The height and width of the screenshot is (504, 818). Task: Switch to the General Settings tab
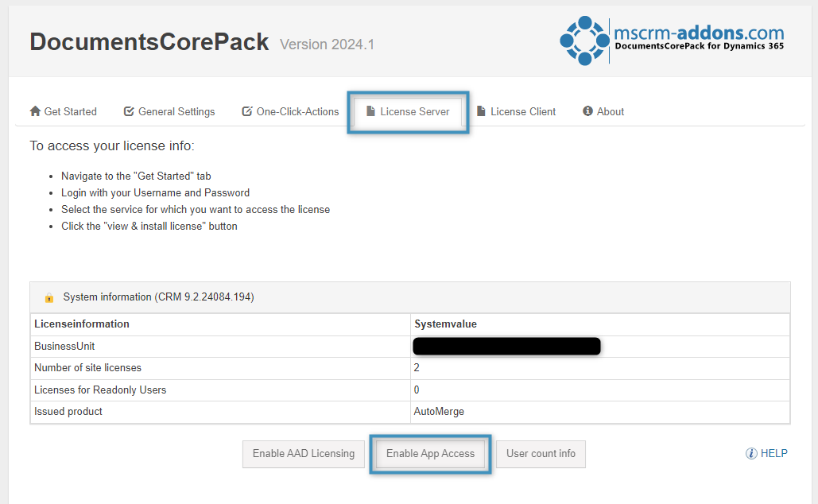click(x=169, y=111)
